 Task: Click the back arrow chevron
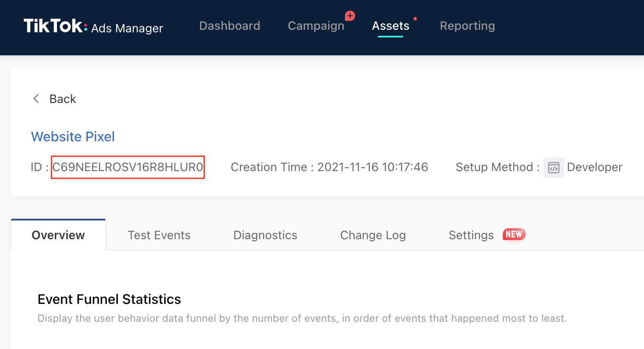pos(36,99)
